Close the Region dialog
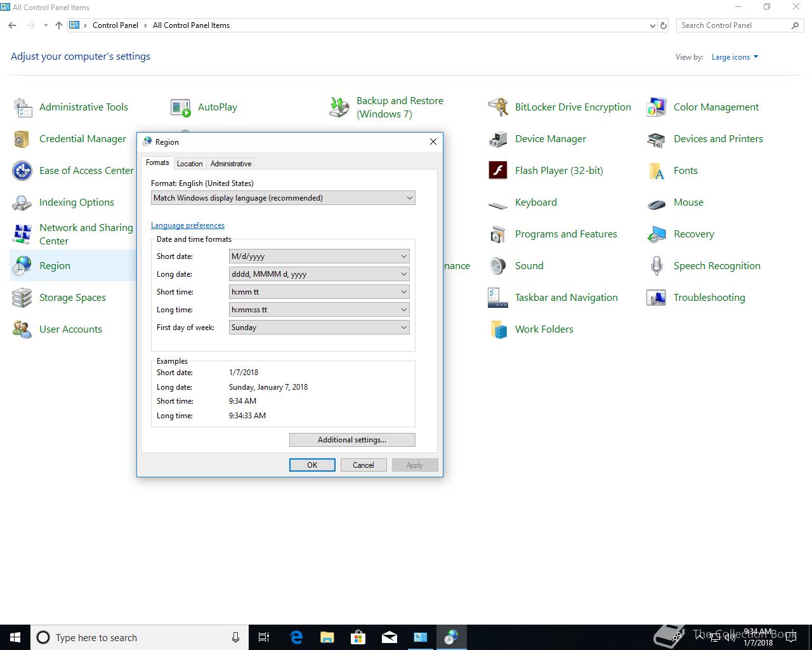Viewport: 812px width, 650px height. [x=433, y=142]
